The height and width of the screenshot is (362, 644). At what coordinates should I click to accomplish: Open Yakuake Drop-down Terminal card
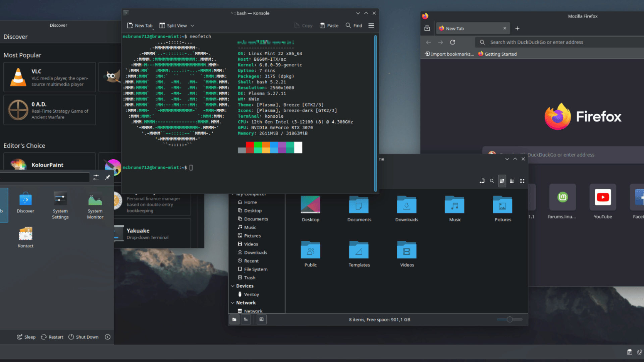pos(153,233)
